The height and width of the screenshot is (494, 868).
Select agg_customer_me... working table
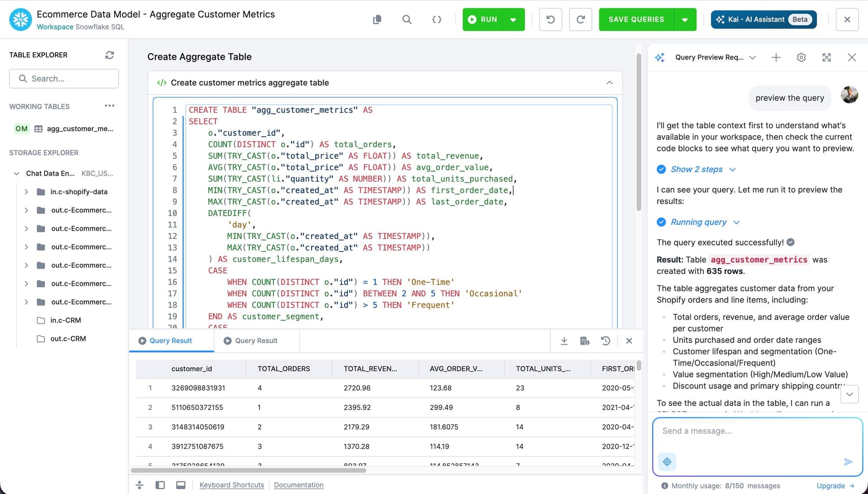(64, 129)
